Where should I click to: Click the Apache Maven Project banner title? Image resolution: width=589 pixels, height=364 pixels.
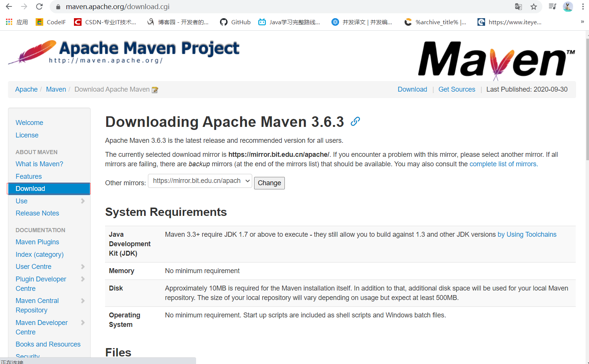tap(149, 48)
